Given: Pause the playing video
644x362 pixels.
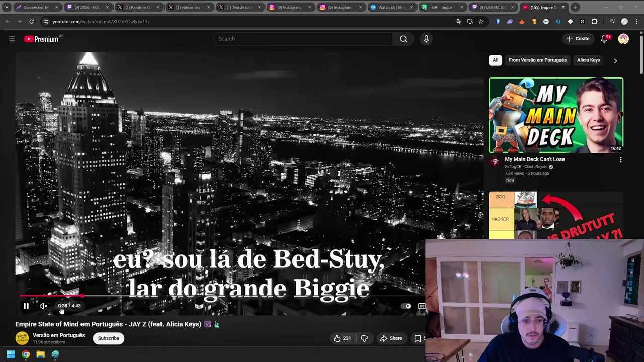Looking at the screenshot, I should coord(26,306).
